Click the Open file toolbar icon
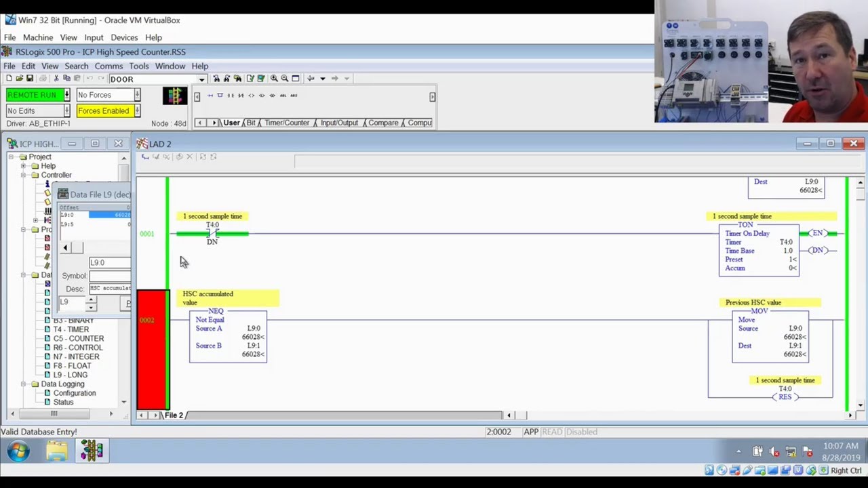Screen dimensions: 868x488 (x=19, y=79)
